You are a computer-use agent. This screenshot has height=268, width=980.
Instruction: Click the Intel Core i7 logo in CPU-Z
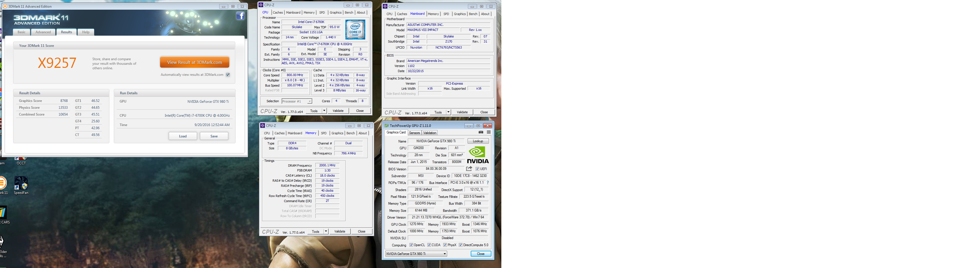(355, 30)
